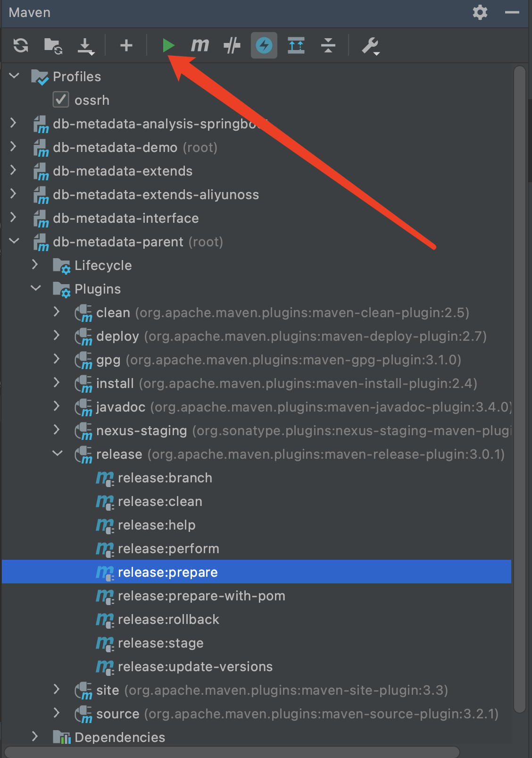
Task: Expand db-metadata-demo root module
Action: [14, 147]
